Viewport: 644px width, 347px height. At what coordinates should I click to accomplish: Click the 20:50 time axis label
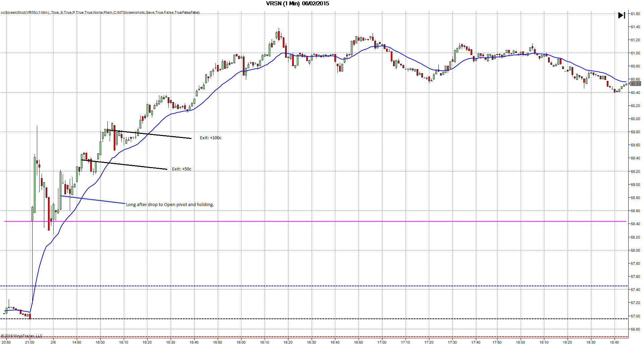6,342
